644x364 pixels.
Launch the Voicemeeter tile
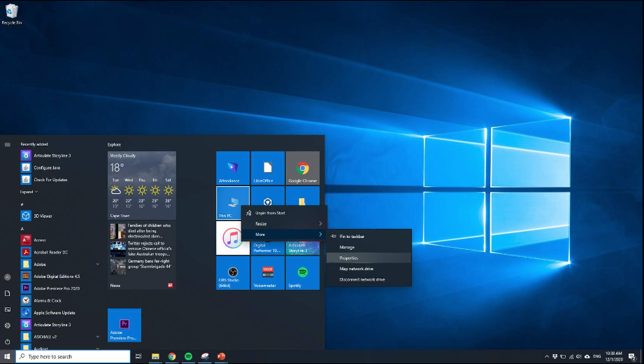(x=268, y=272)
